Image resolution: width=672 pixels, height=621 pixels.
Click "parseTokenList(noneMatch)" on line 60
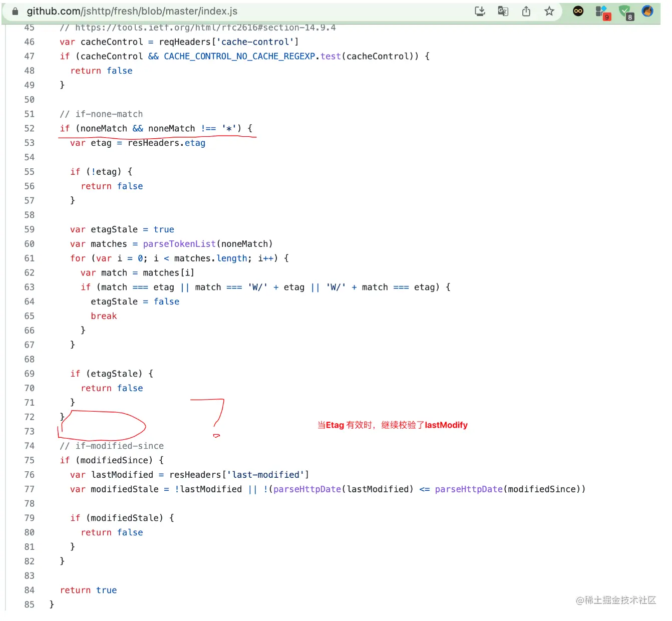click(208, 244)
